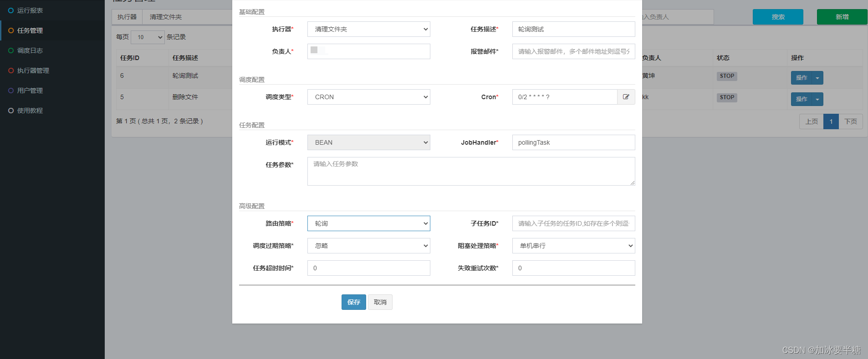Click the 用户管理 sidebar circle icon
868x359 pixels.
click(x=11, y=91)
